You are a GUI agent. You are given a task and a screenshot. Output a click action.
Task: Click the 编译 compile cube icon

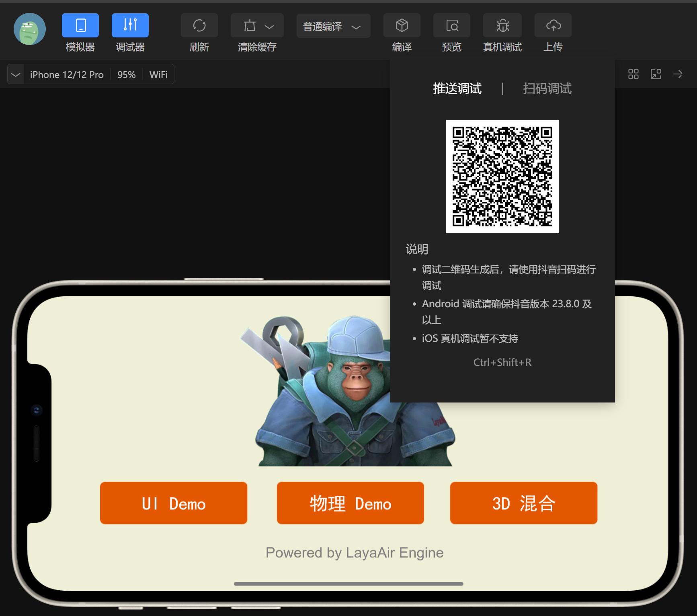(x=402, y=25)
